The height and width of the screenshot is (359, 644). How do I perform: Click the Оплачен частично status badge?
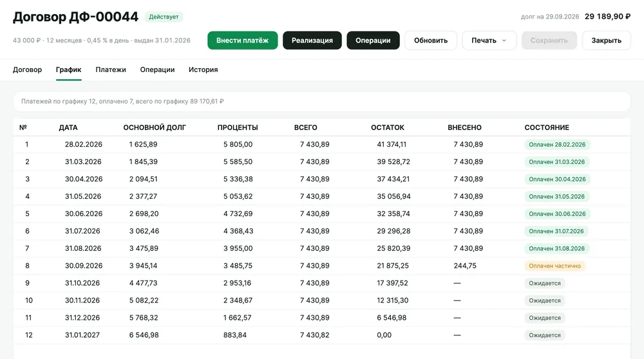554,266
